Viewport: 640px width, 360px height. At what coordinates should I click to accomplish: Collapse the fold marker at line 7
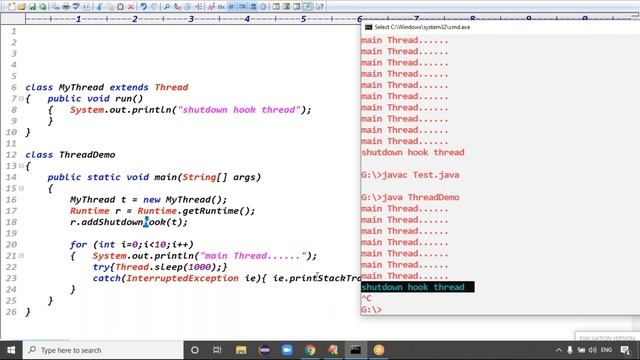pos(21,98)
